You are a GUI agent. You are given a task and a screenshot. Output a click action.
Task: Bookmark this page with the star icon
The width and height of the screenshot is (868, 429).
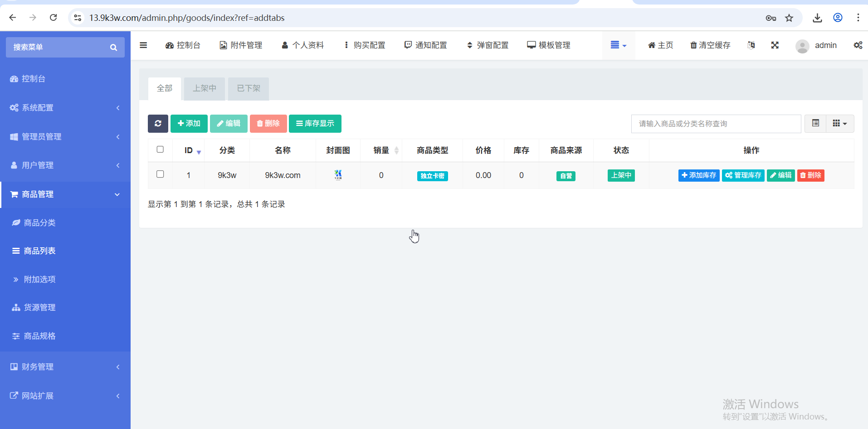[789, 18]
